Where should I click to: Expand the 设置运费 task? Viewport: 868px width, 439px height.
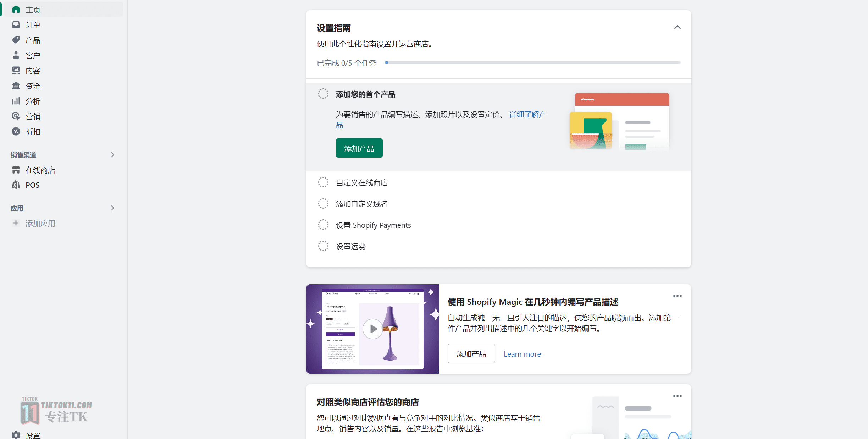click(x=350, y=246)
